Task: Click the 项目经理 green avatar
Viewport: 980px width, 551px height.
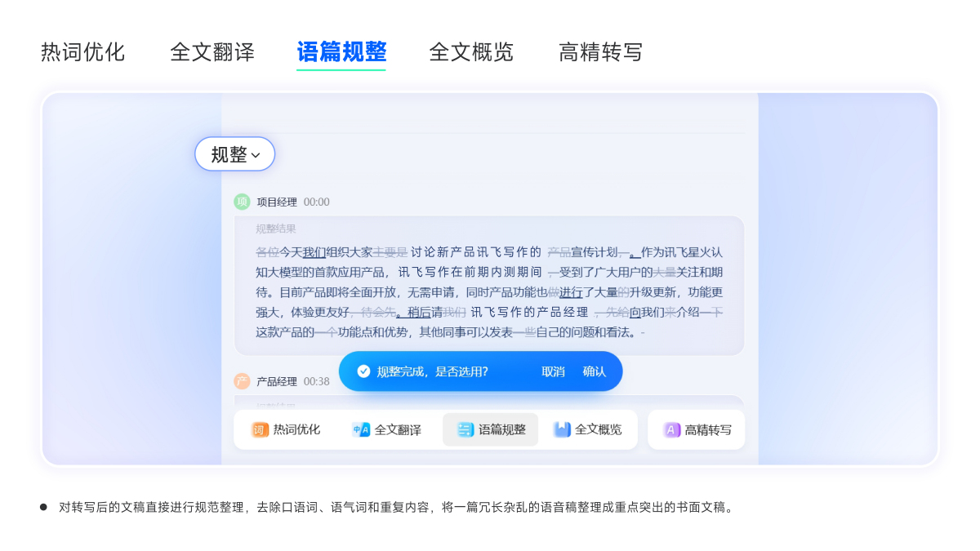Action: coord(242,201)
